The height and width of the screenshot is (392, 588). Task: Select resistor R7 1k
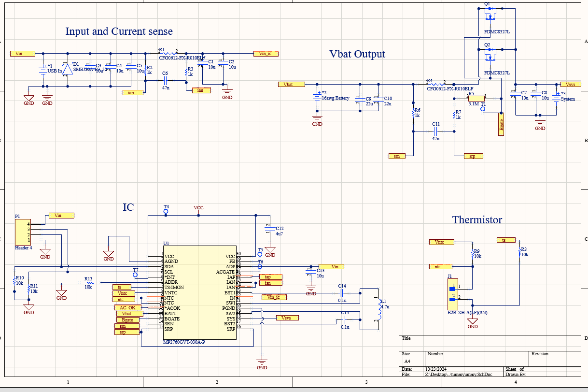pyautogui.click(x=454, y=115)
